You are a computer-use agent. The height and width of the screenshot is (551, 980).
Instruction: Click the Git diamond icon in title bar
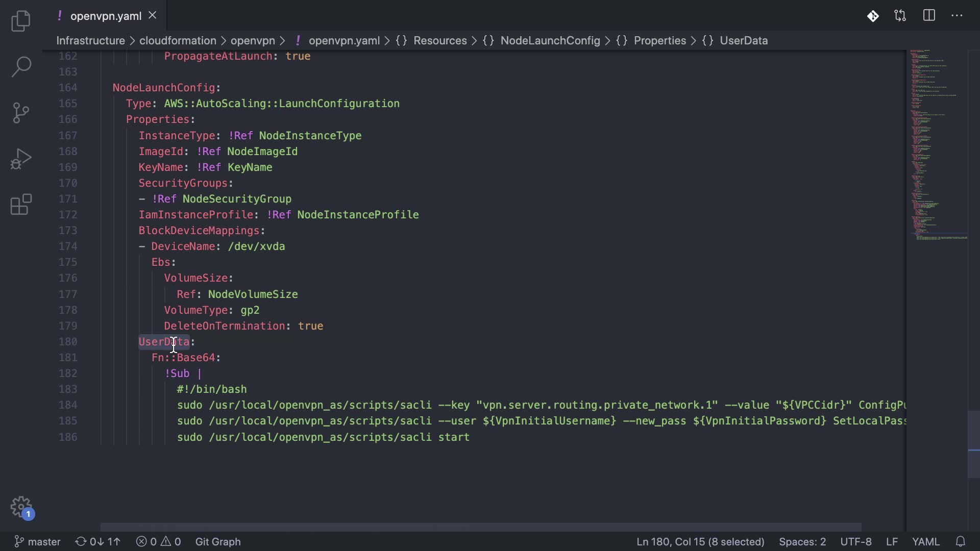(873, 16)
